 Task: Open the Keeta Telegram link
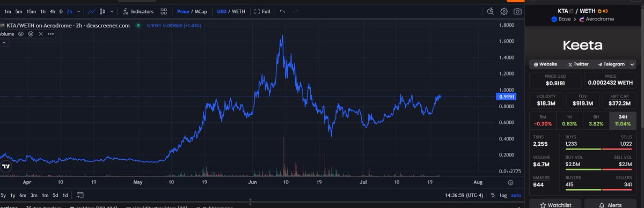tap(611, 64)
